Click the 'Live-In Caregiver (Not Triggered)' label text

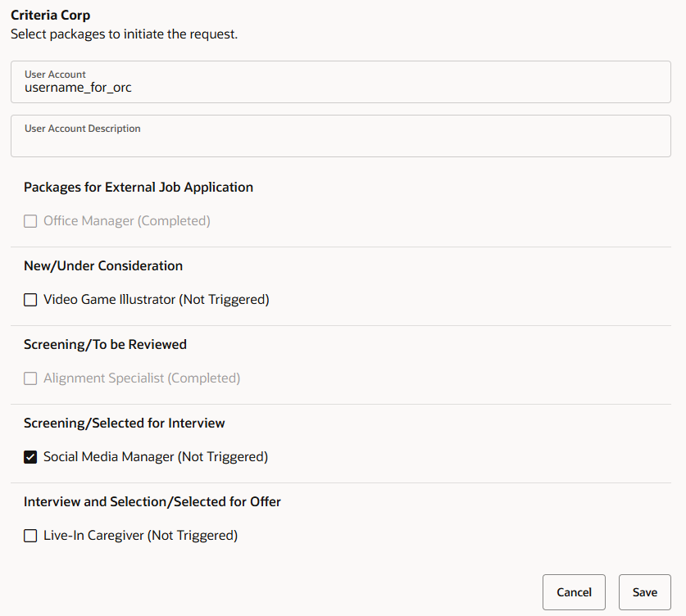point(140,536)
